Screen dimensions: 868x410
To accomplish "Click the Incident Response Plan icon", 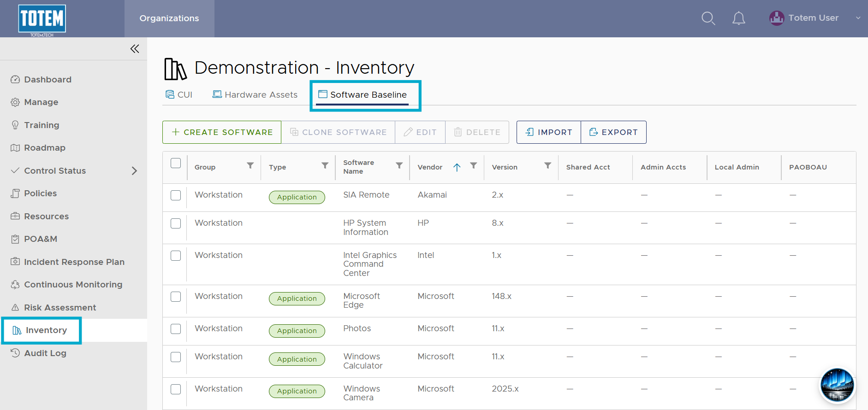I will pos(15,262).
